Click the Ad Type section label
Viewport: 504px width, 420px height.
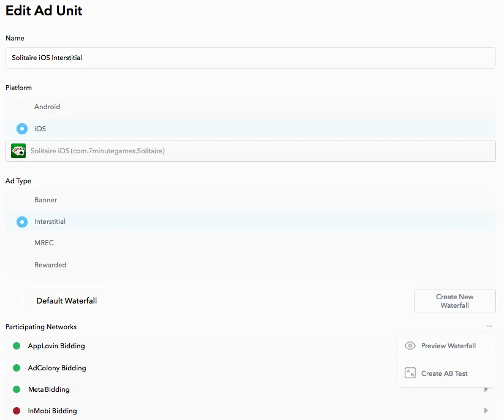pos(18,181)
